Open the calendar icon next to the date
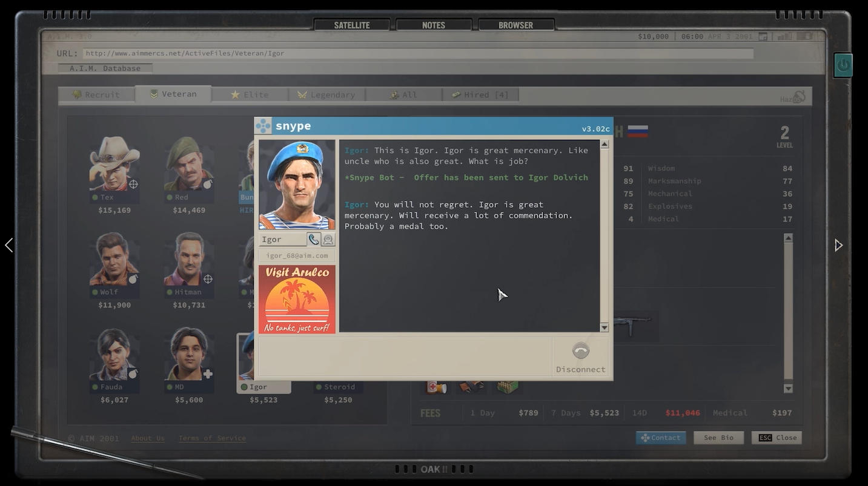This screenshot has width=868, height=486. pos(763,36)
